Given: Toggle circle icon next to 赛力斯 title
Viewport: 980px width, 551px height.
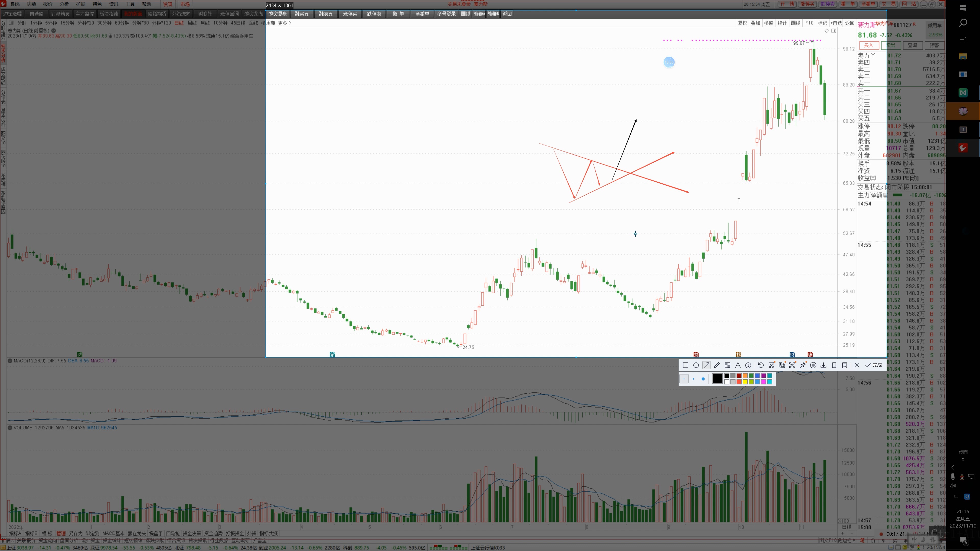Looking at the screenshot, I should click(54, 31).
